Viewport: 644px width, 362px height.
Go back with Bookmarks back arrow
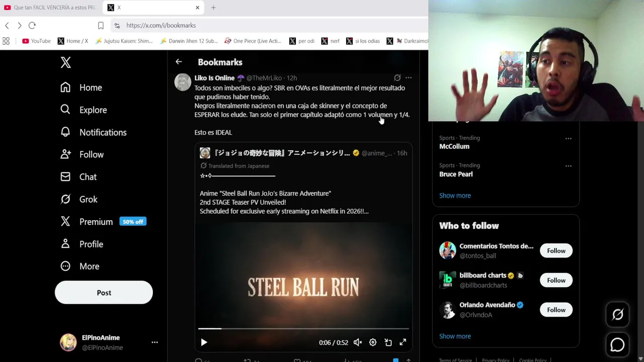(179, 62)
